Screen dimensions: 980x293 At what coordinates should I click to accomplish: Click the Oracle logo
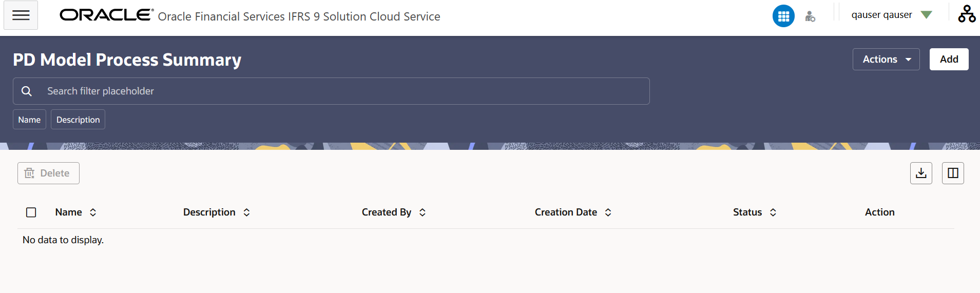click(106, 15)
